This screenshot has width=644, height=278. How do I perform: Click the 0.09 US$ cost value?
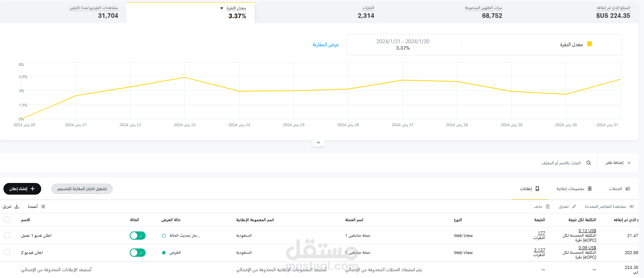[587, 248]
